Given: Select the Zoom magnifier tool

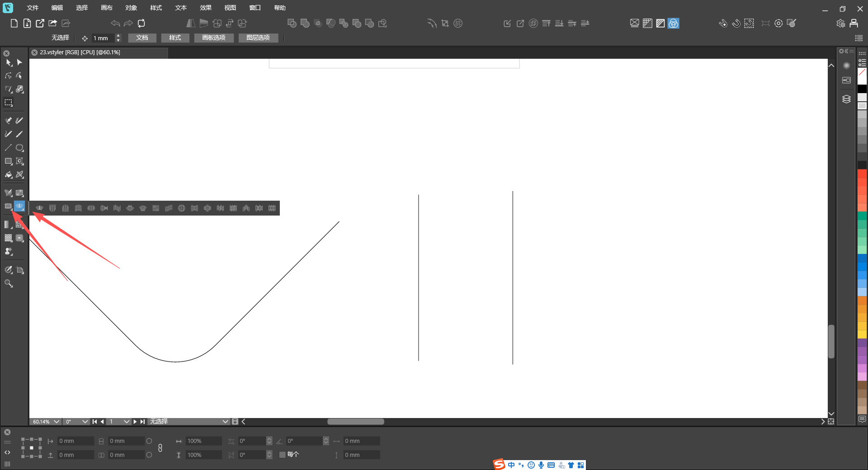Looking at the screenshot, I should point(9,283).
